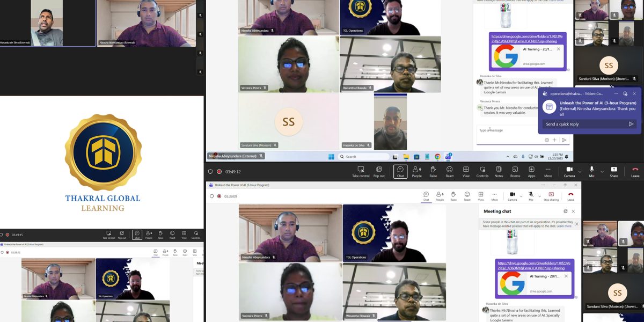Viewport: 644px width, 322px height.
Task: Pop out the Meeting chat panel
Action: (565, 211)
